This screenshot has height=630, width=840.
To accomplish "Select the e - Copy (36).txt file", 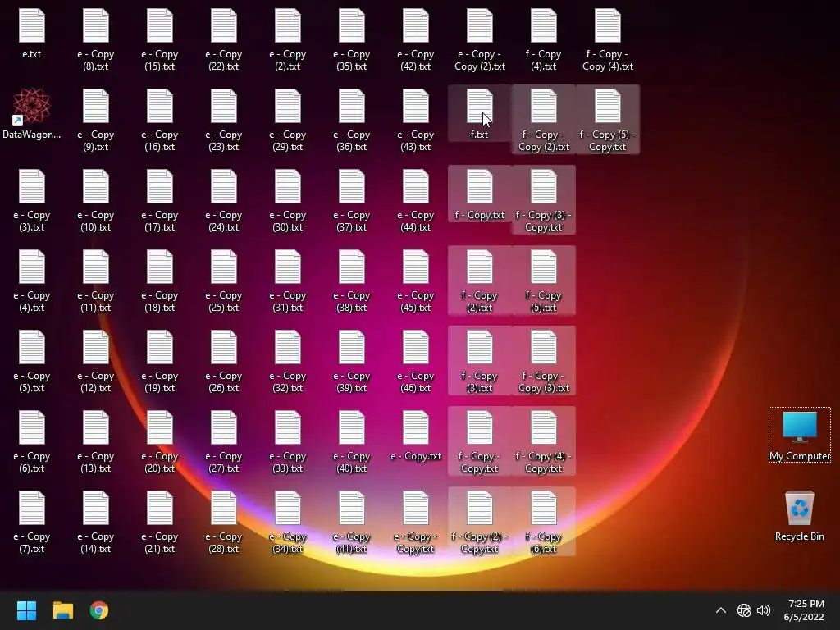I will 351,120.
